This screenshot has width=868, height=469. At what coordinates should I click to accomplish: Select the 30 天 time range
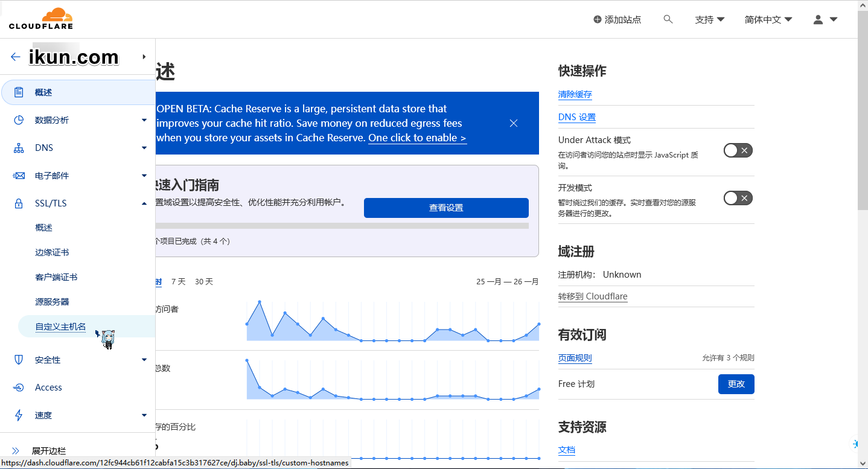coord(204,281)
